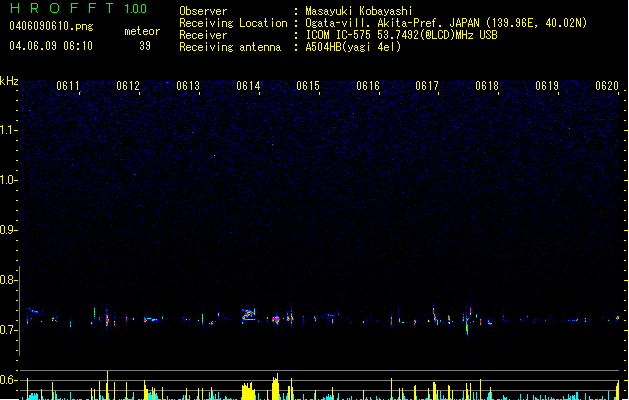Screen dimensions: 629x400
Task: Click the 0.6 kHz axis label
Action: [x=8, y=380]
